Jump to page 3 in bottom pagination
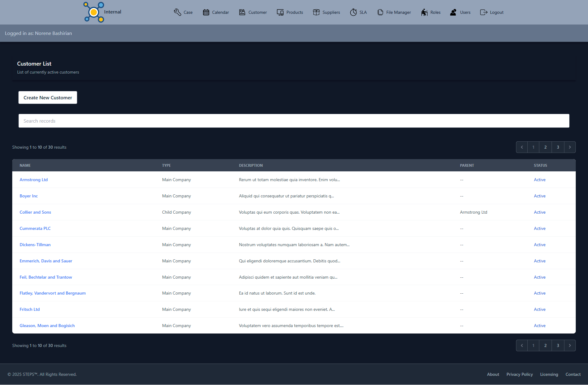Image resolution: width=588 pixels, height=385 pixels. (558, 345)
